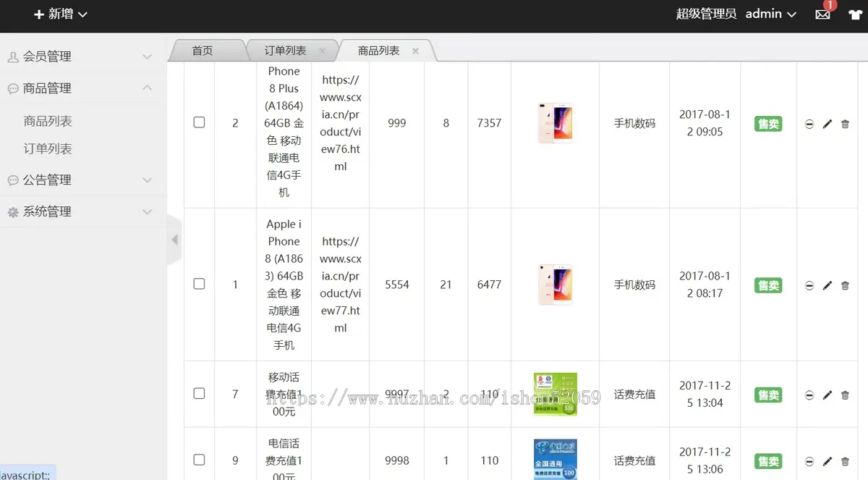Click disable icon for product row 7
The image size is (868, 480).
point(809,395)
